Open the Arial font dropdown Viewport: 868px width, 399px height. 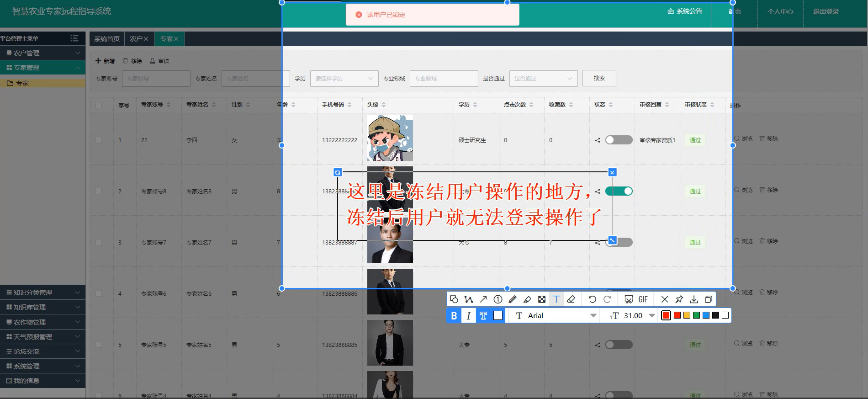tap(555, 315)
